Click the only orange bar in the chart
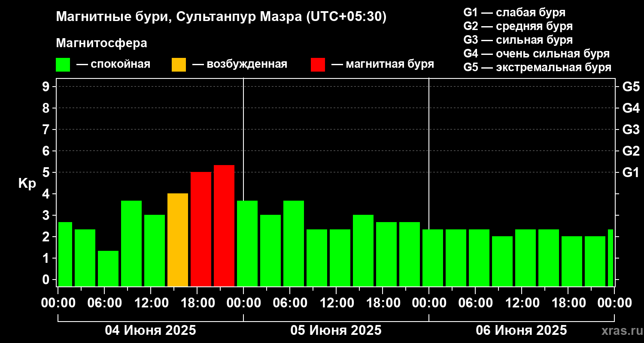 178,240
